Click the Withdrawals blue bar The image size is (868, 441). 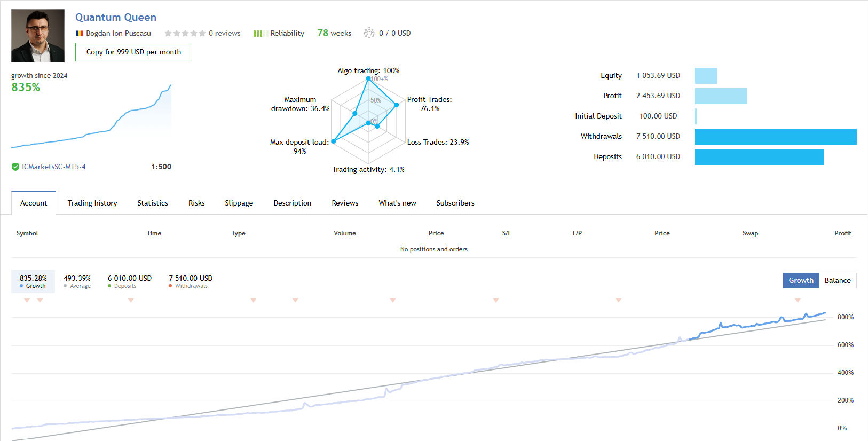[x=775, y=137]
